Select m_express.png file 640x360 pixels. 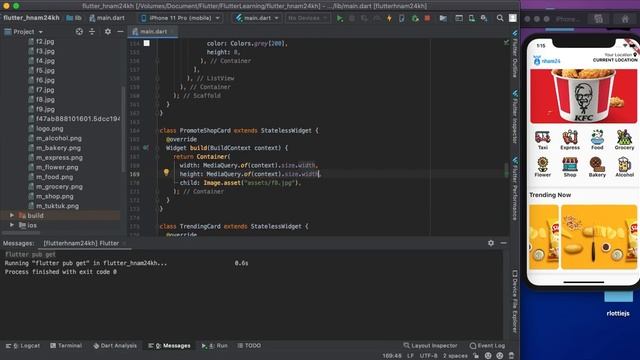click(x=59, y=158)
